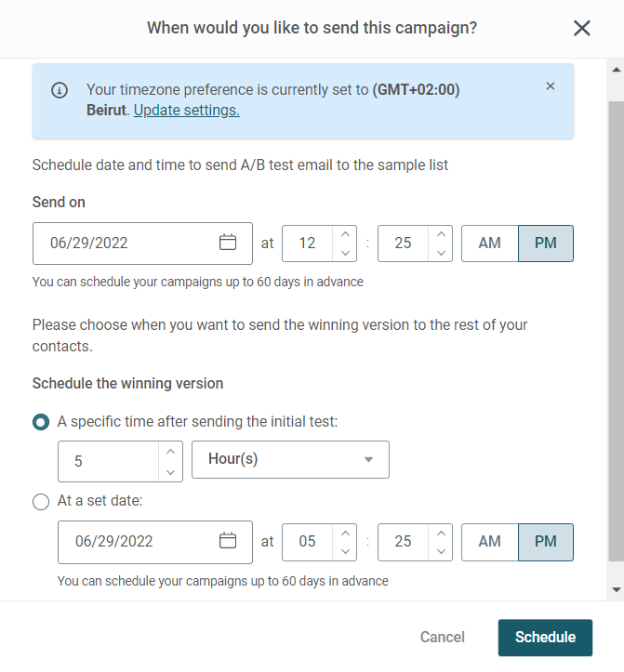This screenshot has height=672, width=624.
Task: Set winning version set-date time to AM
Action: [490, 542]
